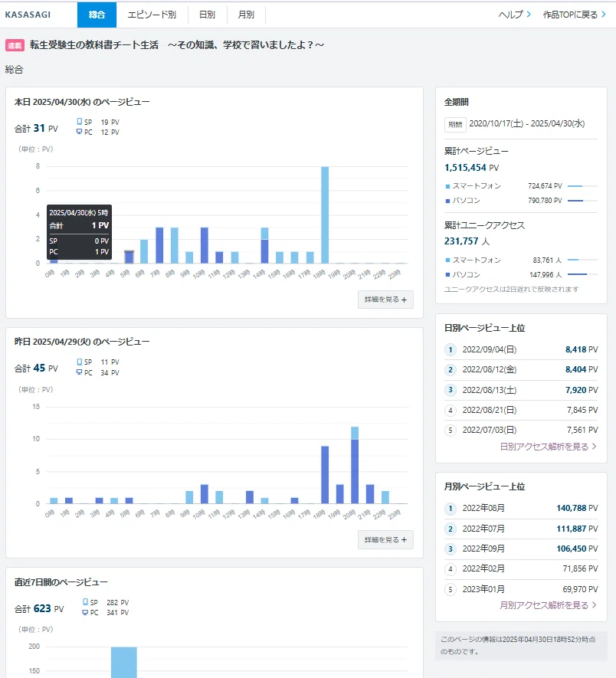Select the 2022年08月 monthly ranking row

(521, 509)
